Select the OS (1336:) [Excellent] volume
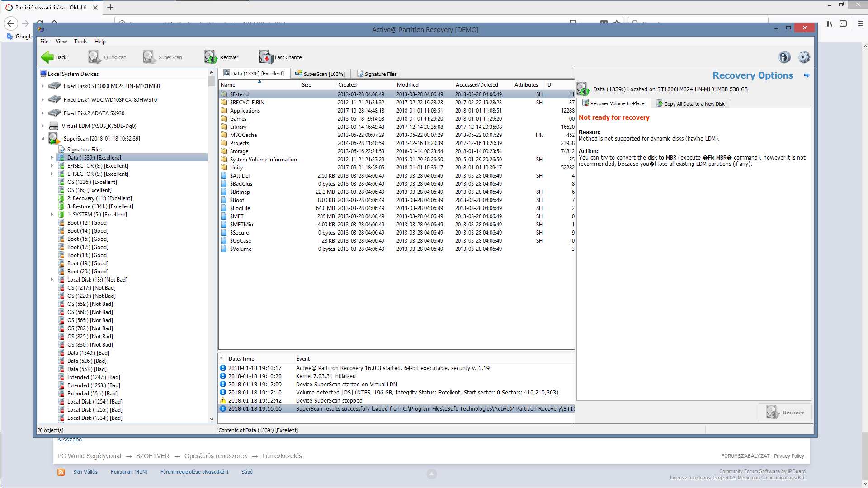The width and height of the screenshot is (868, 488). click(92, 182)
